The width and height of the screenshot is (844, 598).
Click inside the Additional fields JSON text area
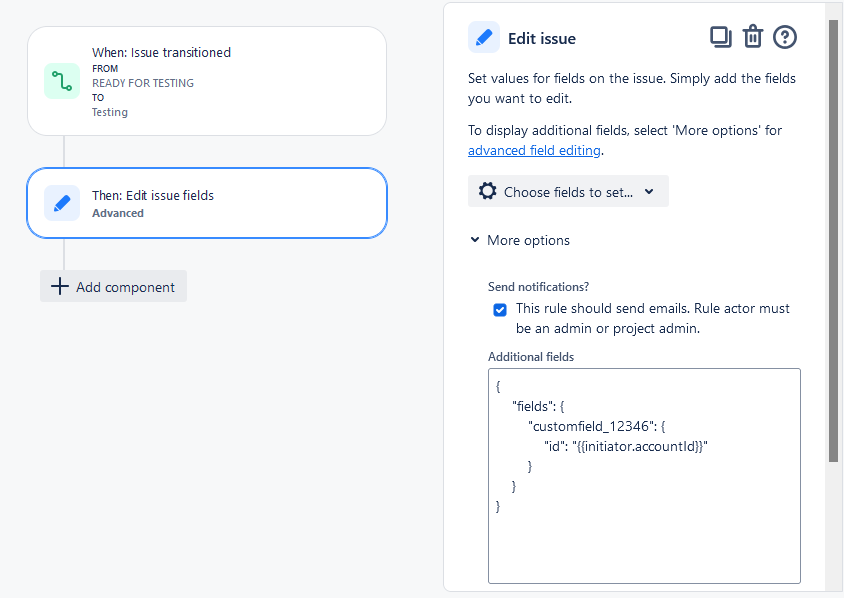pyautogui.click(x=644, y=476)
